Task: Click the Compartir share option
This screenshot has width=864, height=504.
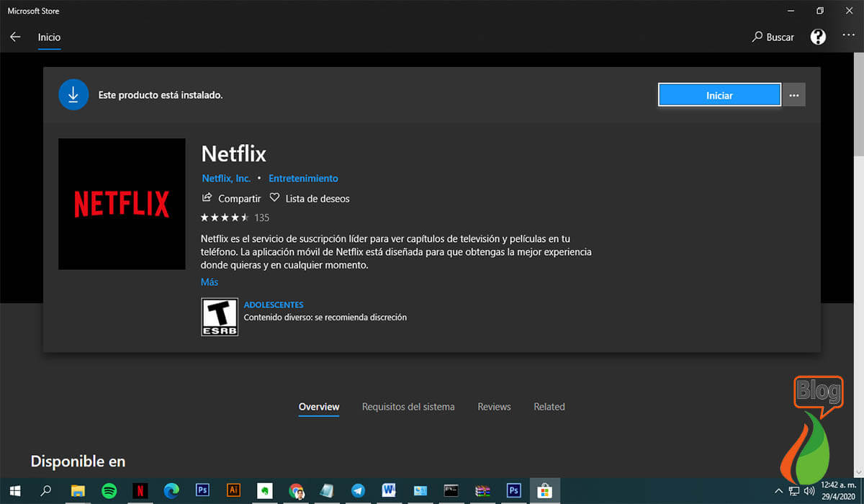Action: click(x=231, y=198)
